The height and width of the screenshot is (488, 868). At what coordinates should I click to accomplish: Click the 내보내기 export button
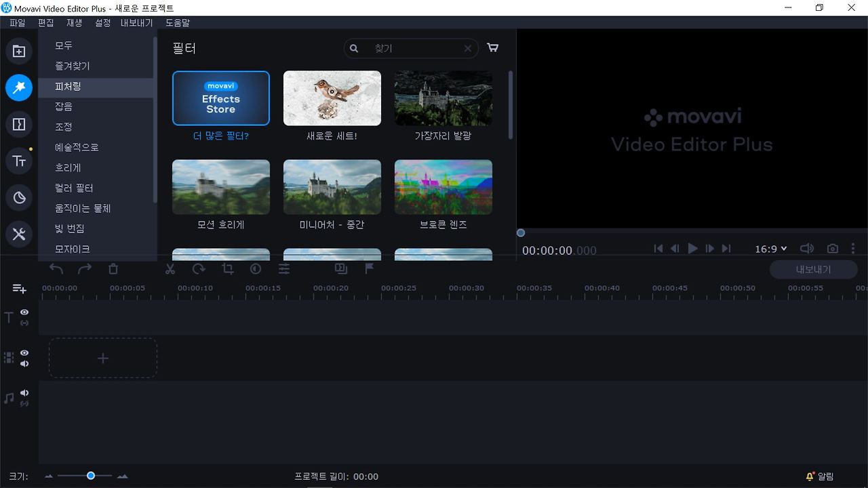tap(813, 269)
